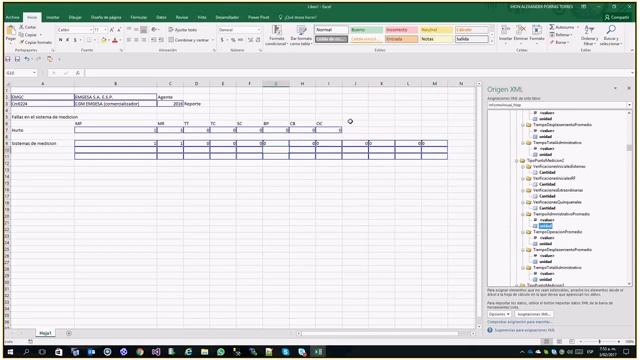Click Excel icon in the taskbar

[318, 351]
